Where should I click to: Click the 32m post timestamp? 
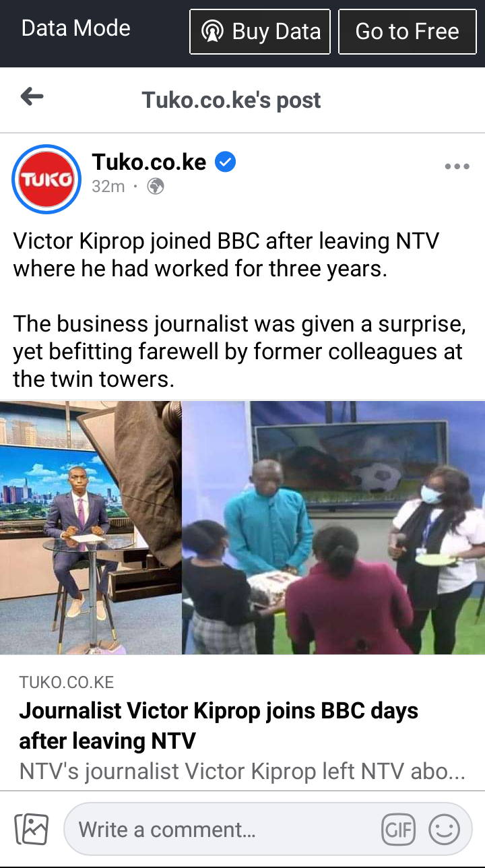pyautogui.click(x=108, y=187)
